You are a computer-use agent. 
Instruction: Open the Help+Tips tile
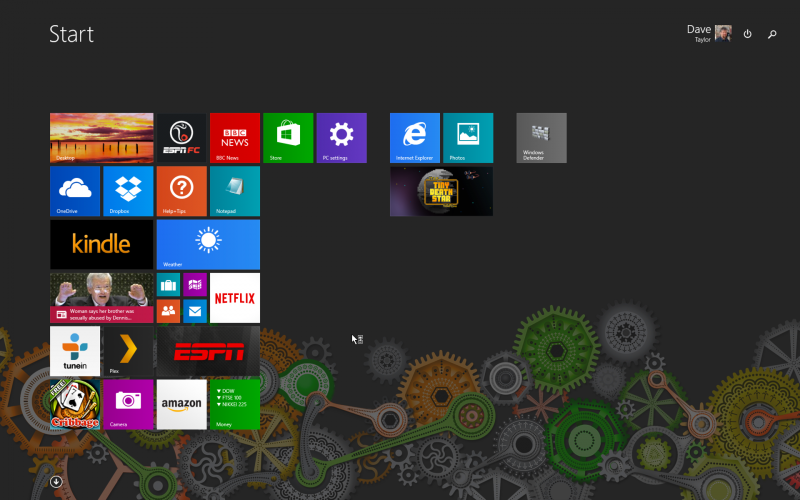[181, 191]
